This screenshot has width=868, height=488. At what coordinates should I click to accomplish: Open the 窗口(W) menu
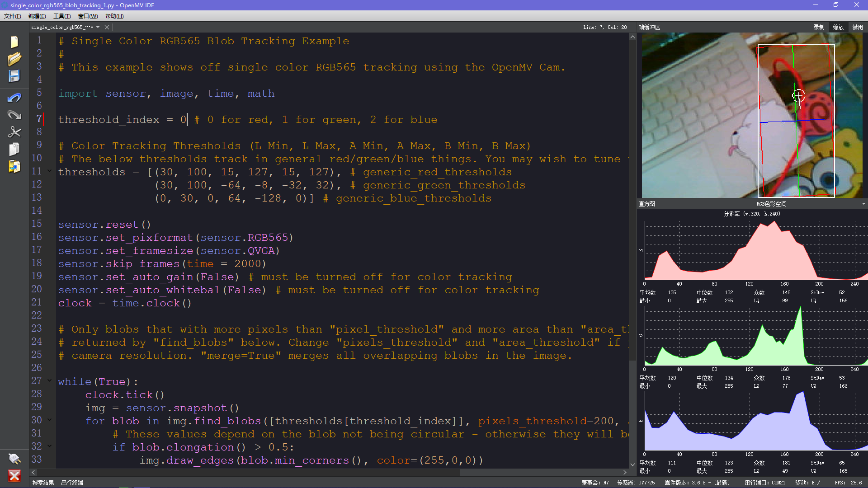pyautogui.click(x=88, y=16)
